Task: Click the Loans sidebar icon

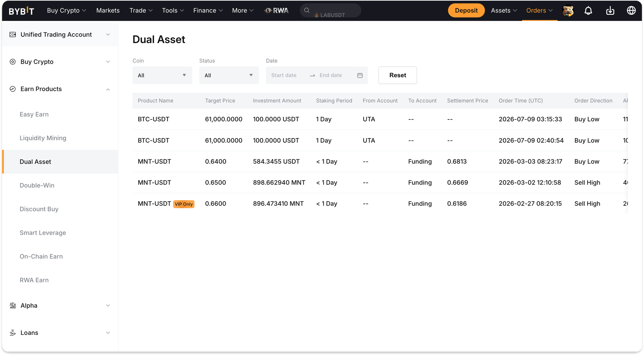Action: 13,333
